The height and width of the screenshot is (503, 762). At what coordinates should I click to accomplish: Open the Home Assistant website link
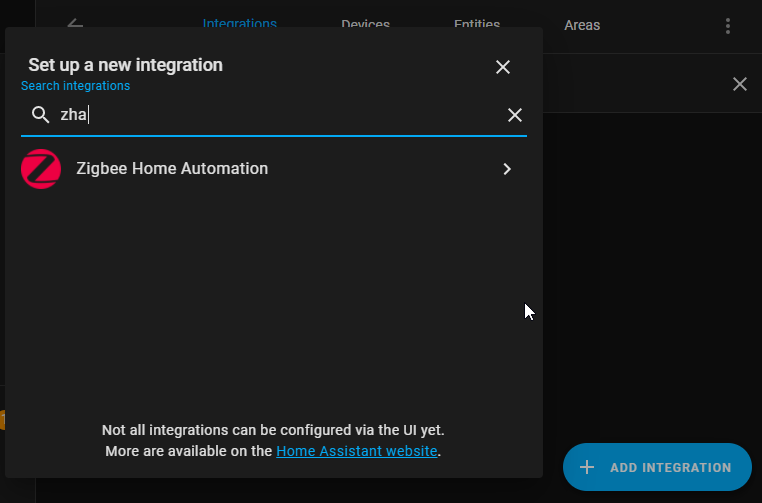356,451
